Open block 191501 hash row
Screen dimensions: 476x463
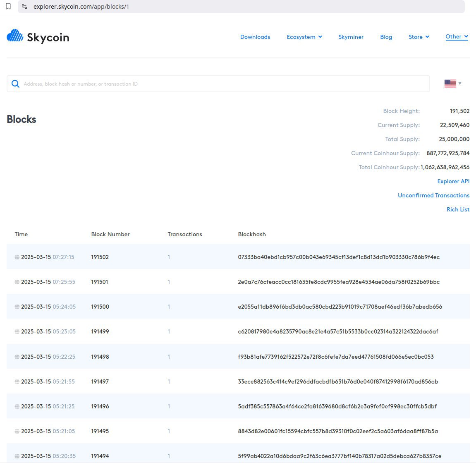coord(338,282)
